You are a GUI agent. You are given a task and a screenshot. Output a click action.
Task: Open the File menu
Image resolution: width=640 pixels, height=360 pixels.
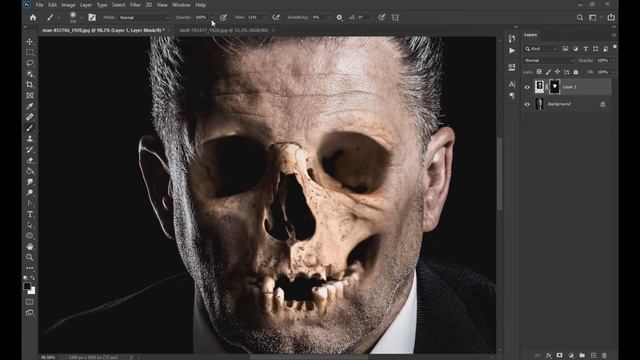click(40, 5)
